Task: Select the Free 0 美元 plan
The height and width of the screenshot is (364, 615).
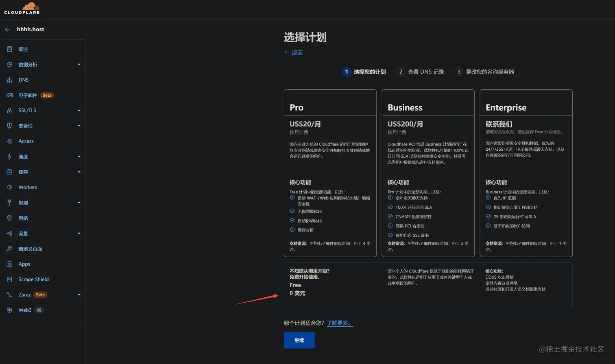Action: (x=428, y=285)
